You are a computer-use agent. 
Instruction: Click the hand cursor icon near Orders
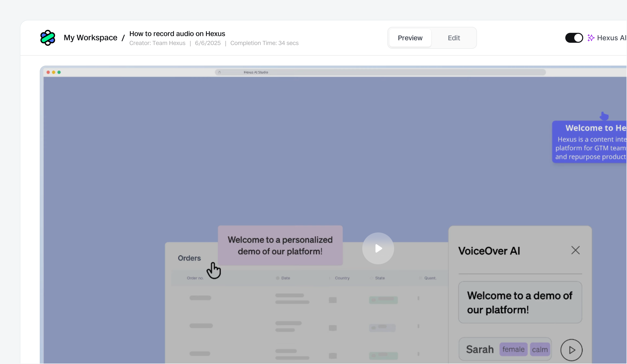[x=214, y=271]
